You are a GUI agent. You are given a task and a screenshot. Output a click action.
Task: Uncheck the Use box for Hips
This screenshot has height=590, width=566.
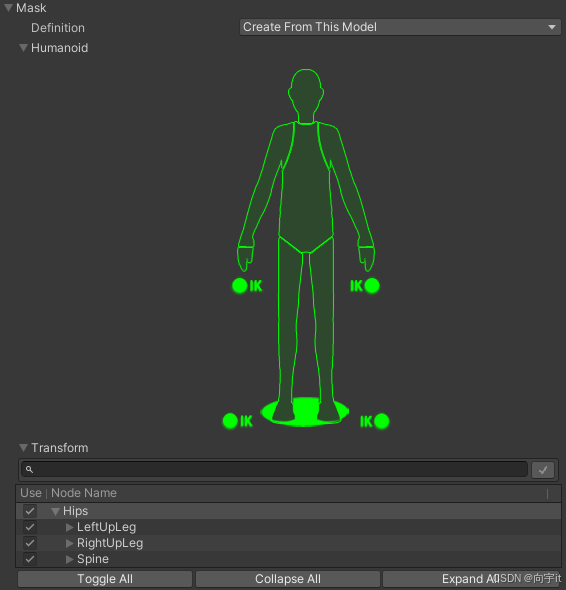[30, 511]
